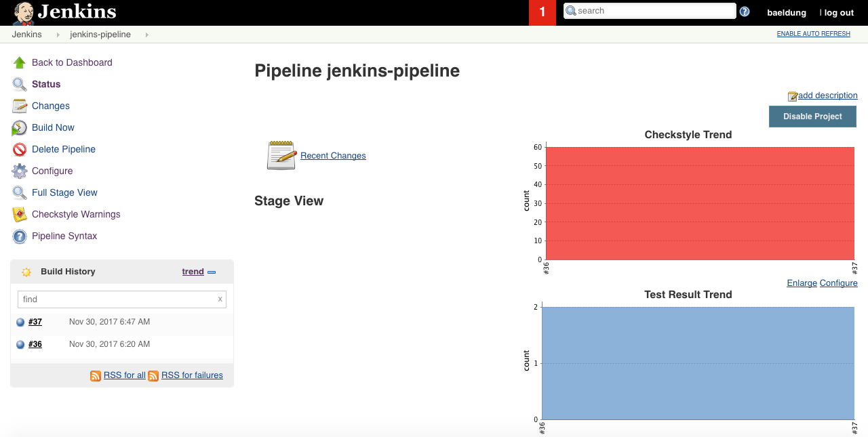Click the Disable Project button
The width and height of the screenshot is (868, 437).
tap(812, 116)
